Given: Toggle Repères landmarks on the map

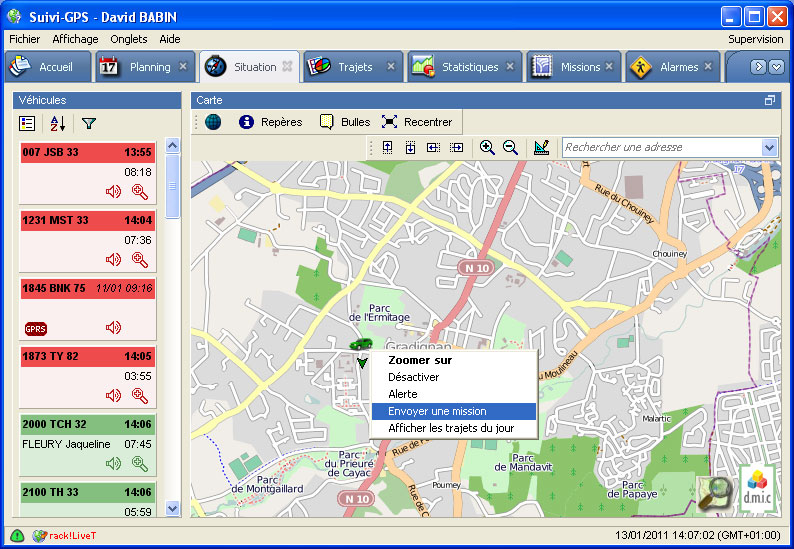Looking at the screenshot, I should 270,122.
